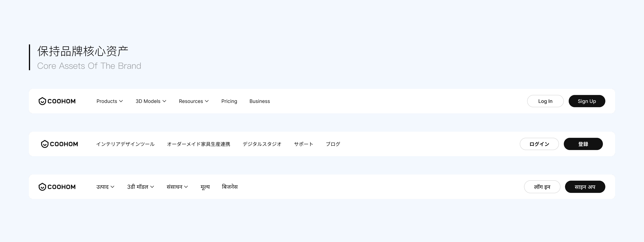Select オーダーメイド家具生産連携 nav item

(x=198, y=144)
